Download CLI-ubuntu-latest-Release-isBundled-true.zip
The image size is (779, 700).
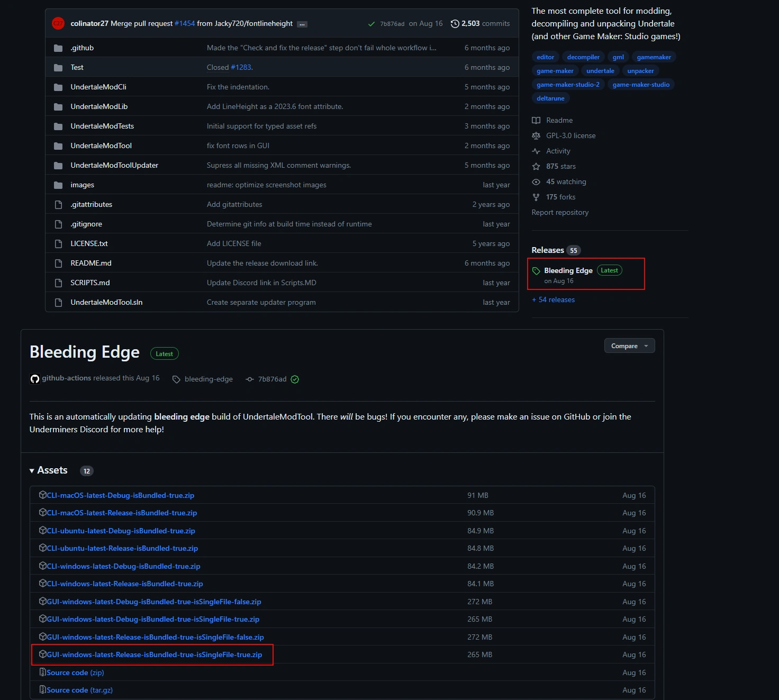[122, 549]
